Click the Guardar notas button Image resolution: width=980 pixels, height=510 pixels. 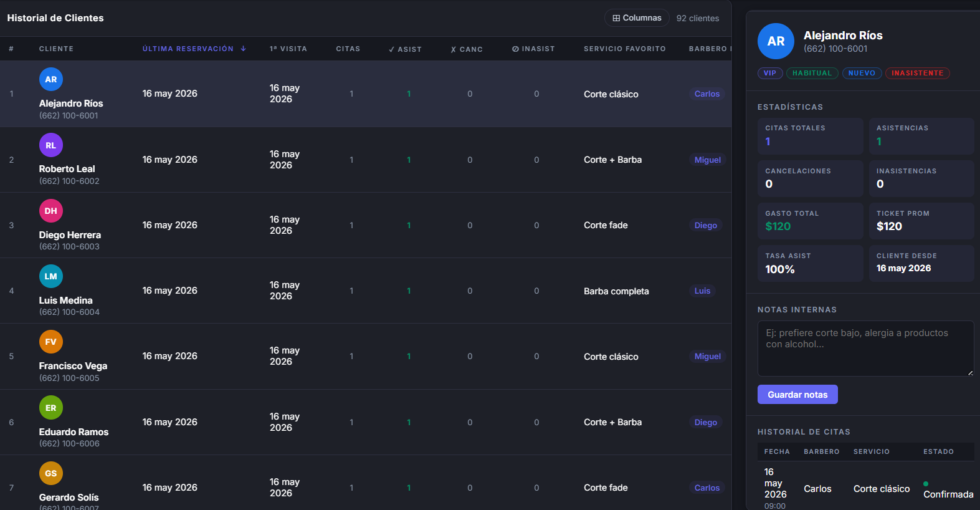797,395
